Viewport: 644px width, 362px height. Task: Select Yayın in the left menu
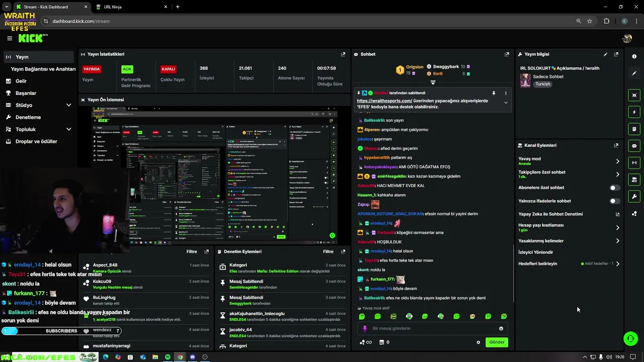point(39,57)
